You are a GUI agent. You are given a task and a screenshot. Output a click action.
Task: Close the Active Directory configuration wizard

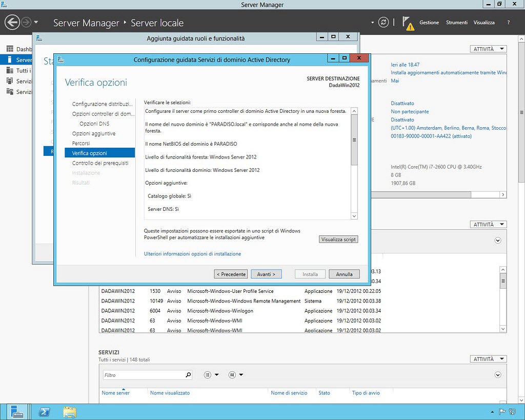click(x=359, y=58)
